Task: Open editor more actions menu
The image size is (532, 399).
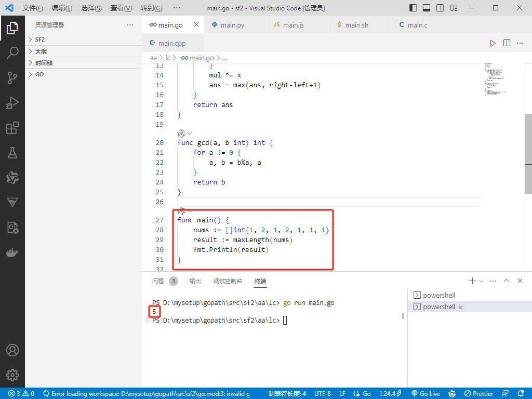Action: pyautogui.click(x=520, y=43)
